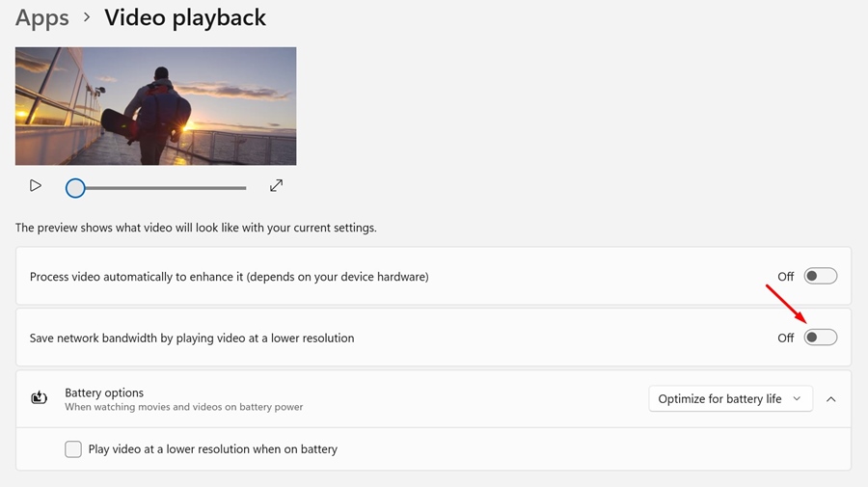Go back to Apps in breadcrumb
Viewport: 868px width, 487px height.
42,17
